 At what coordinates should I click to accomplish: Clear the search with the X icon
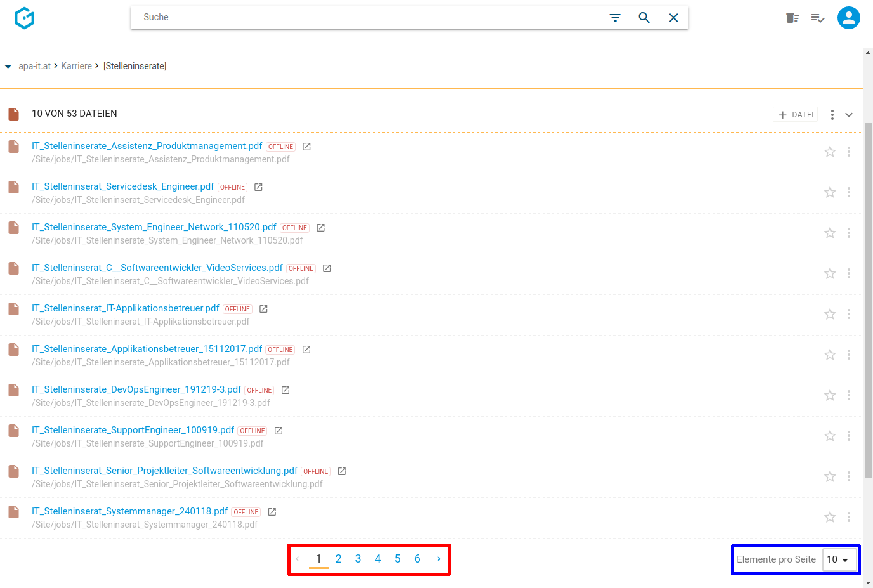(x=674, y=18)
